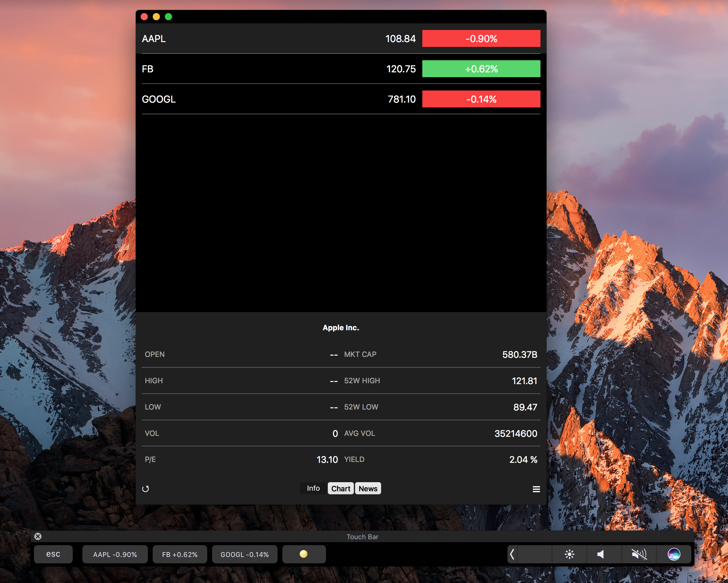
Task: Tap AAPL -0.90% Touch Bar button
Action: click(x=115, y=554)
